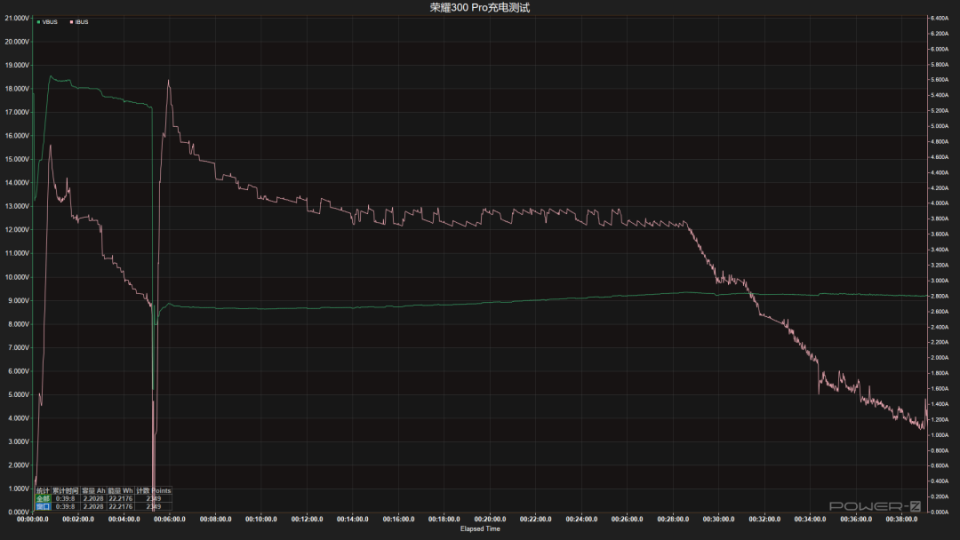
Task: Click the 累计时间 column header in statistics table
Action: [66, 491]
